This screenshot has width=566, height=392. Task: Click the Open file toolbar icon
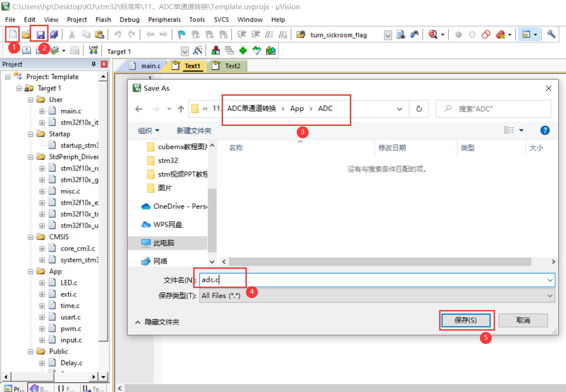26,35
